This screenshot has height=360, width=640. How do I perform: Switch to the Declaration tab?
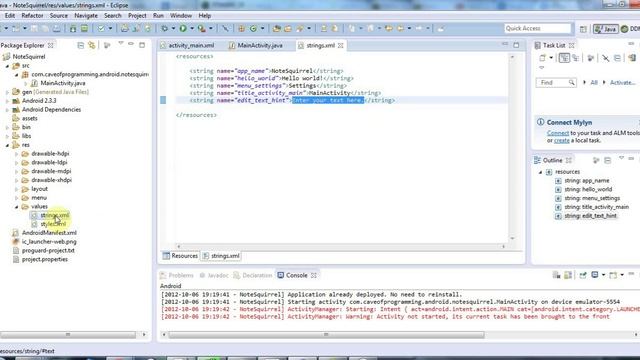click(252, 276)
